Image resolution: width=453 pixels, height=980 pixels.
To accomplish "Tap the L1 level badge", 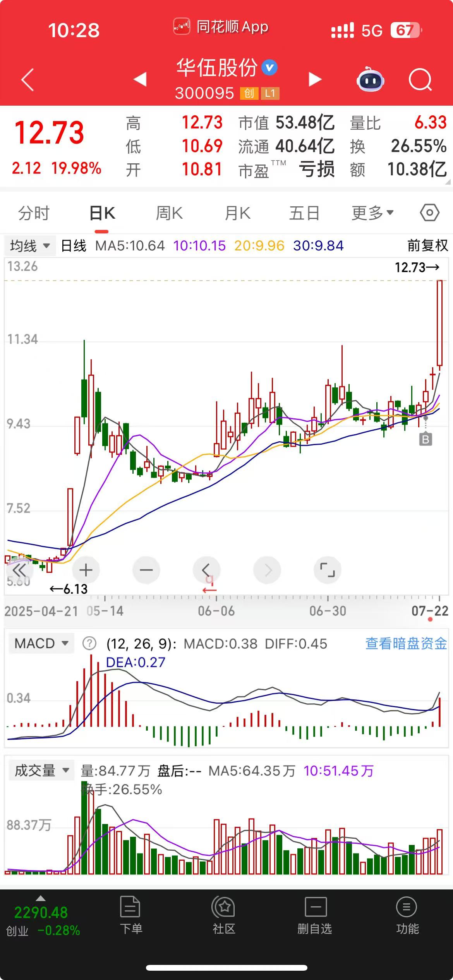I will pos(270,93).
